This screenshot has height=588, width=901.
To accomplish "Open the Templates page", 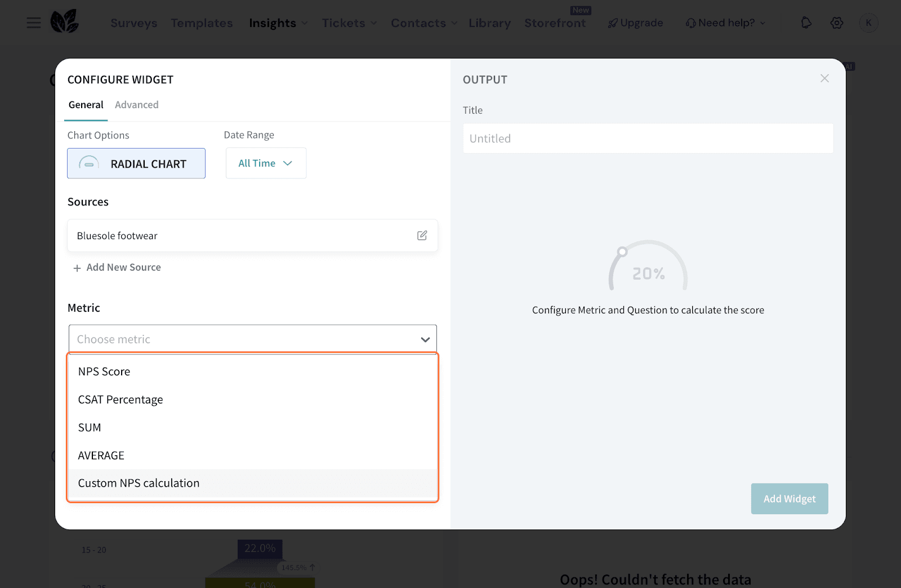I will [x=202, y=23].
